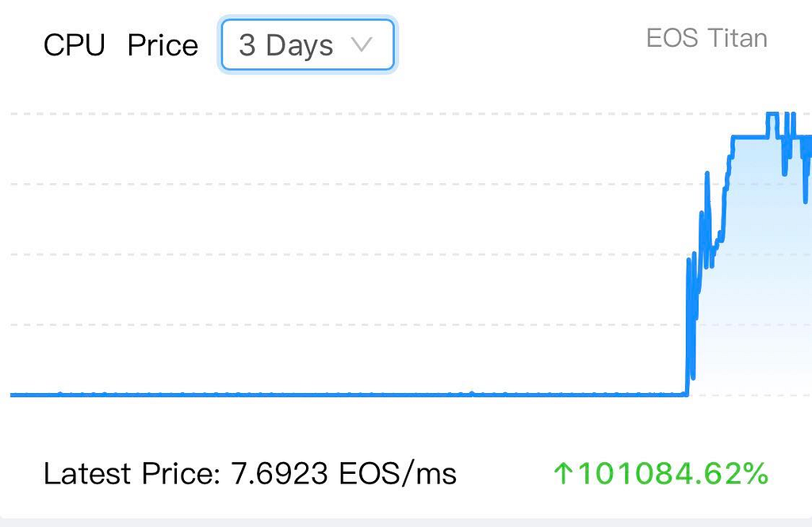Open the 3 Days time range dropdown
812x527 pixels.
pos(308,44)
